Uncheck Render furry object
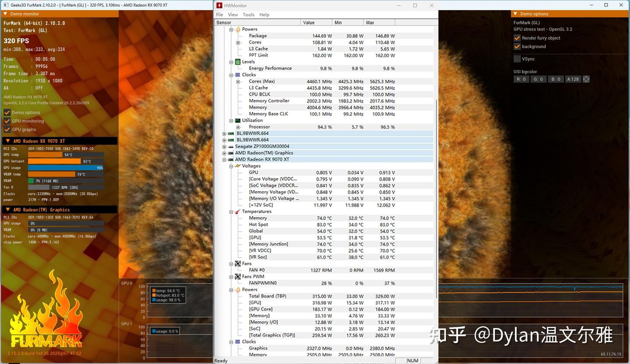 click(517, 38)
